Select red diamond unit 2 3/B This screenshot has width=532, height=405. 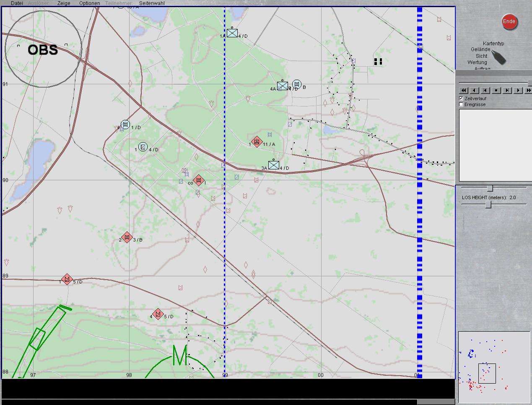tap(127, 238)
